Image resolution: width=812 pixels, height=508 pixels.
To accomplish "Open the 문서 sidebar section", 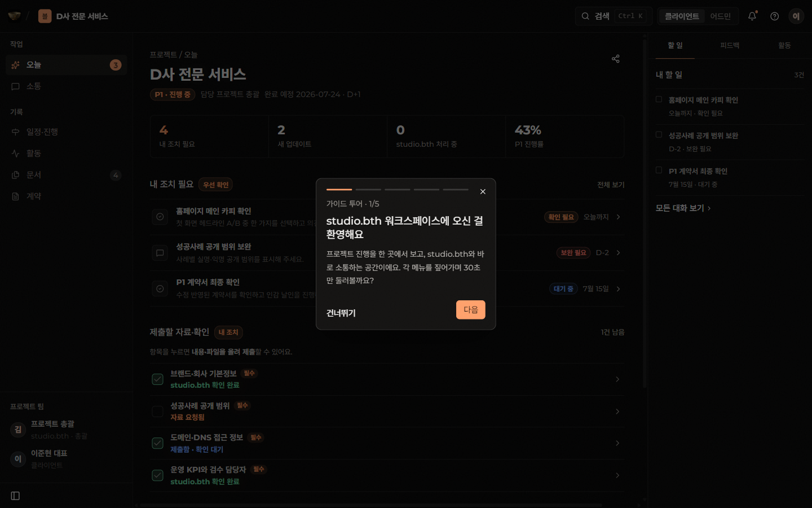I will click(67, 175).
